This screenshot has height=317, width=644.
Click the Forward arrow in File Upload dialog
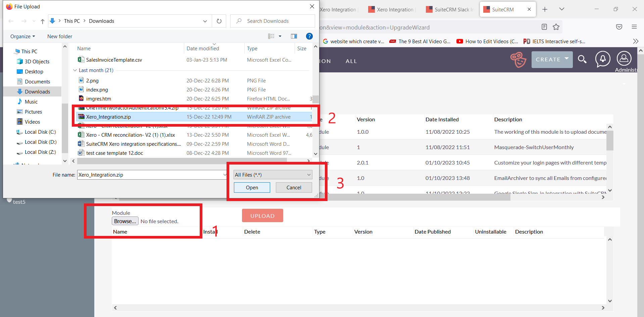[24, 21]
